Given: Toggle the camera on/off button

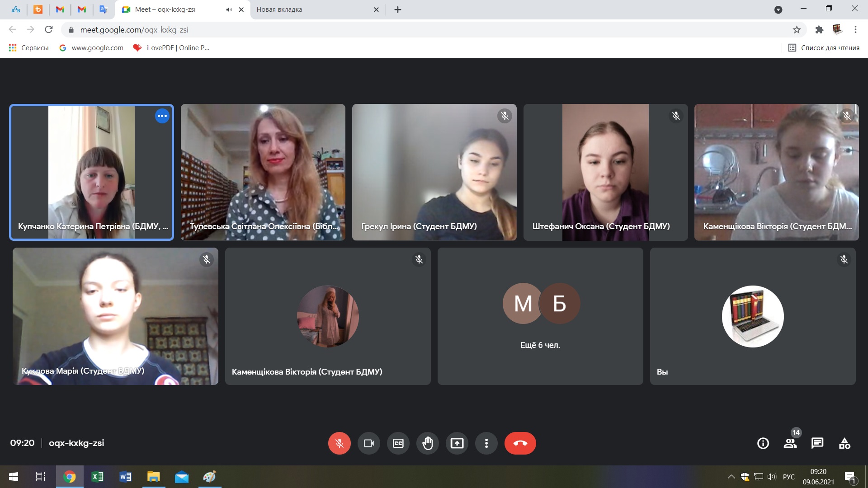Looking at the screenshot, I should [x=369, y=443].
